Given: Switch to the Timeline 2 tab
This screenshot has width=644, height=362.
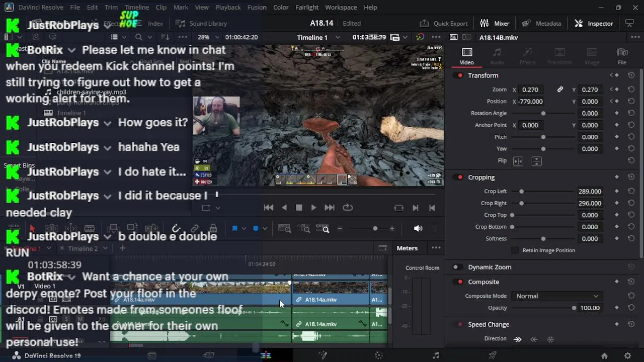Looking at the screenshot, I should pyautogui.click(x=83, y=248).
